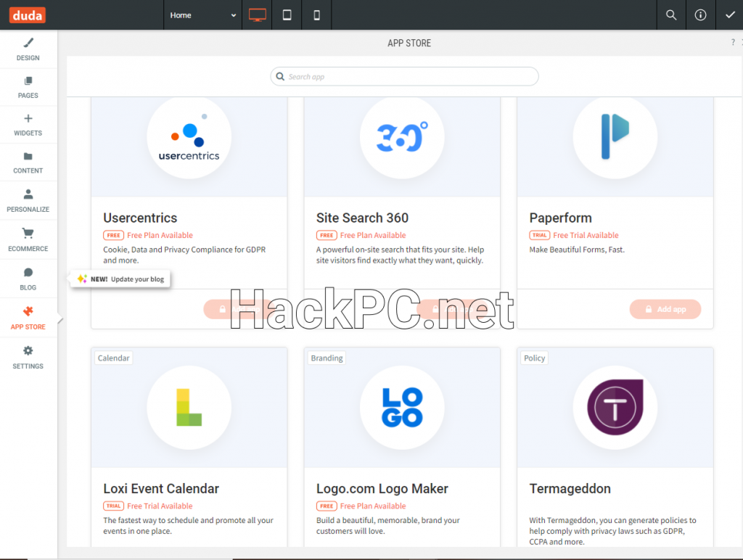Viewport: 743px width, 560px height.
Task: Open the Site Search 360 logo
Action: point(402,137)
